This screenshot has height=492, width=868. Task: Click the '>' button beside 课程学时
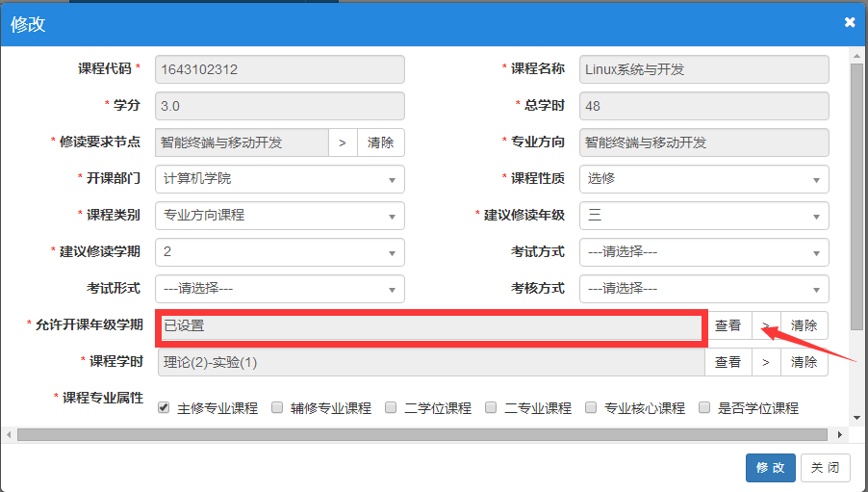(766, 362)
